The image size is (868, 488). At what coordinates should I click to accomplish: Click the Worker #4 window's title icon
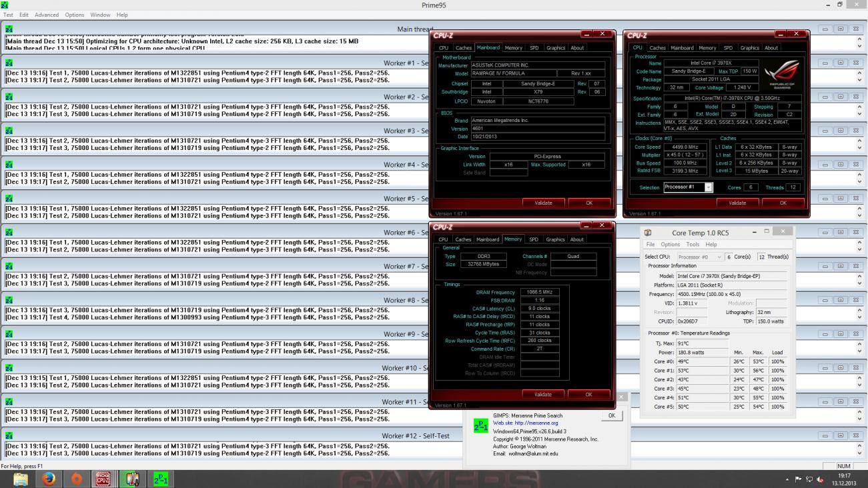pos(9,165)
